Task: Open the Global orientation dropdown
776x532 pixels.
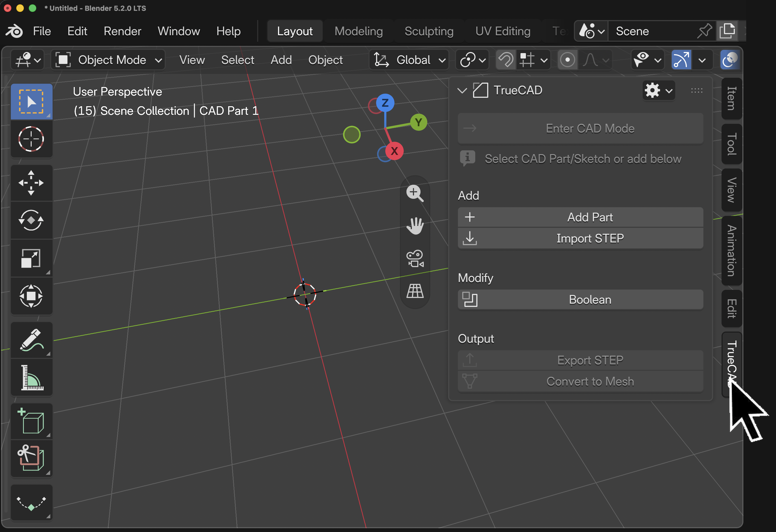Action: (x=409, y=60)
